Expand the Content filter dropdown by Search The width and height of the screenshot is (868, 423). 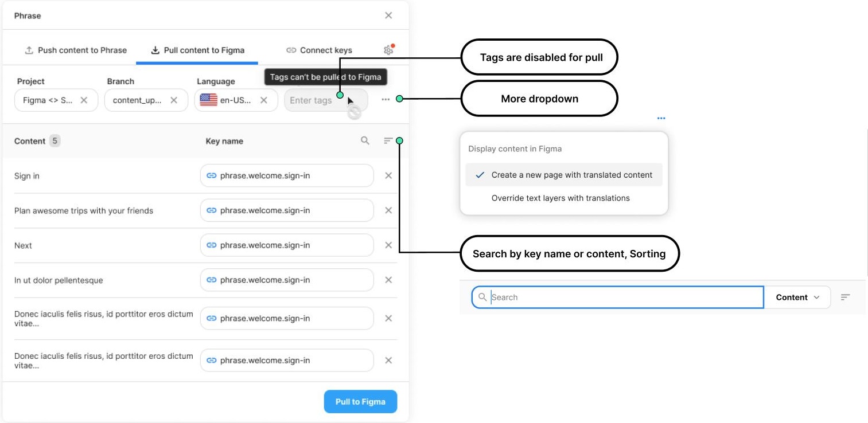797,297
